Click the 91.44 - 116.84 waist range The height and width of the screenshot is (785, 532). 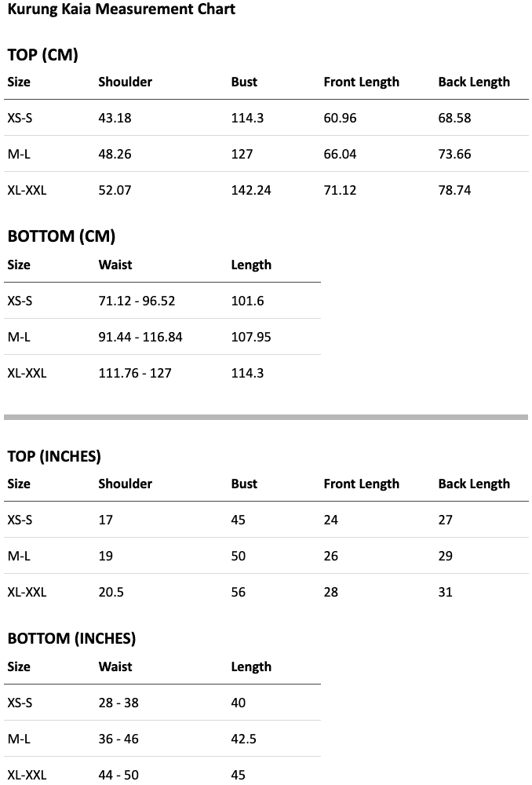[140, 338]
